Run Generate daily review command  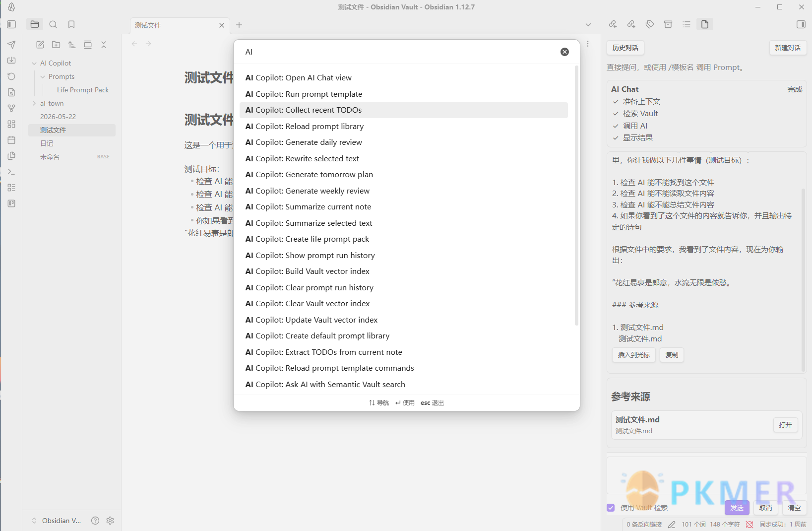(x=404, y=142)
